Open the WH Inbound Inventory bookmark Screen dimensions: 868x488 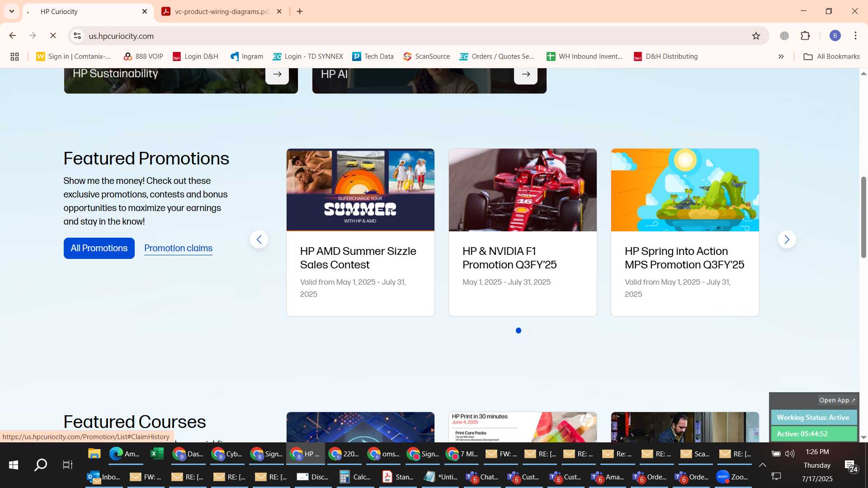585,56
